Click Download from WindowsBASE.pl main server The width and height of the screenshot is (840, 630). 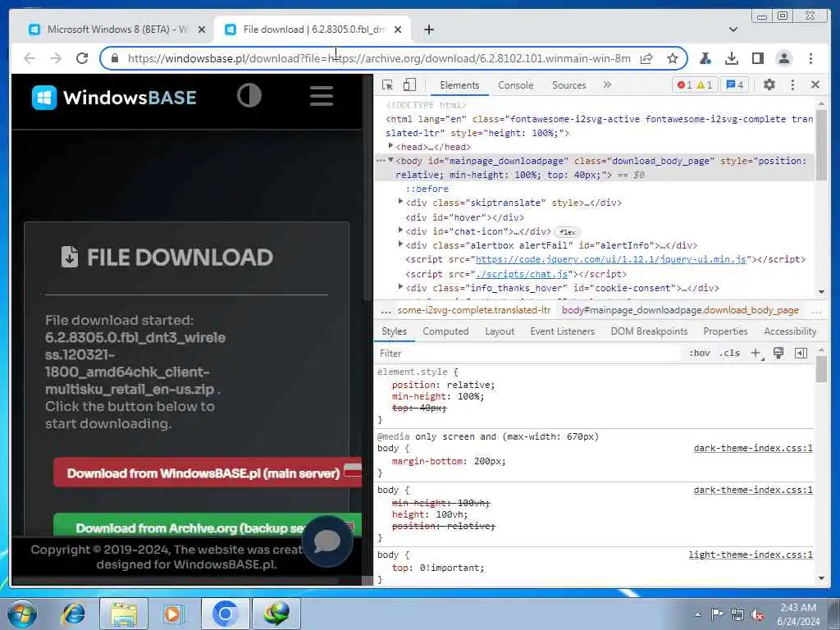coord(208,473)
